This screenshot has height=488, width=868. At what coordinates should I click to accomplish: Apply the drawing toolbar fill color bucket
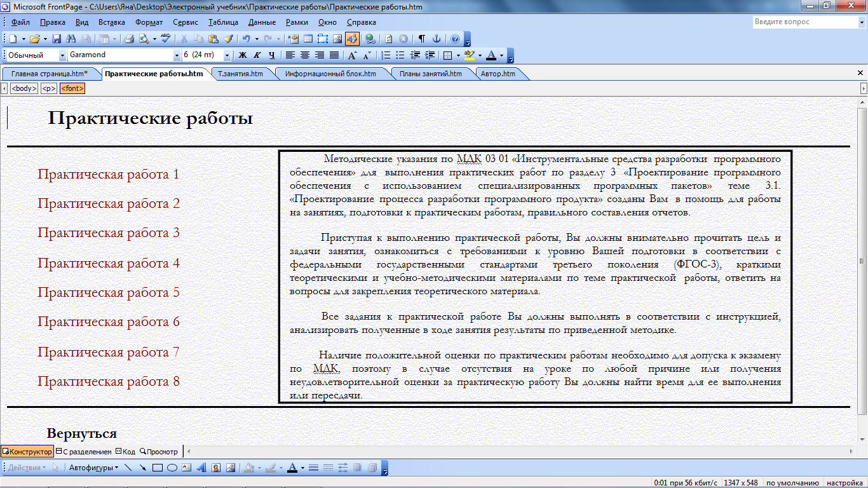click(x=249, y=468)
